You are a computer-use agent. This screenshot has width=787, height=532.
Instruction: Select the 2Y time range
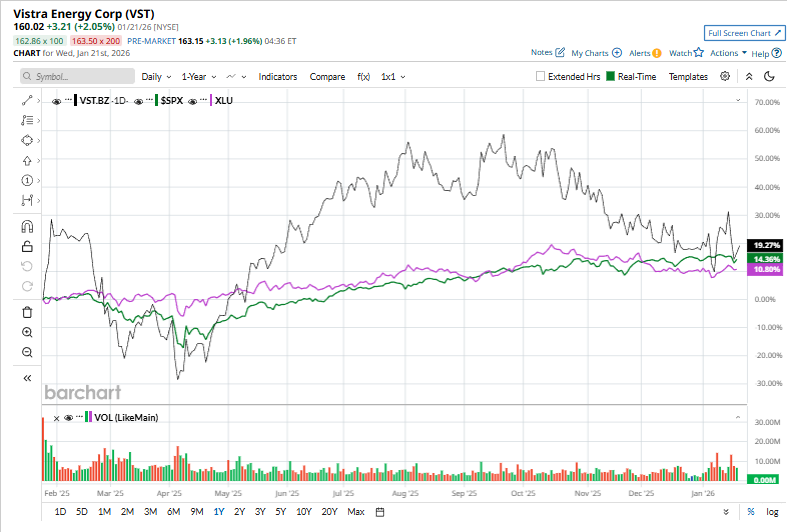pos(239,512)
